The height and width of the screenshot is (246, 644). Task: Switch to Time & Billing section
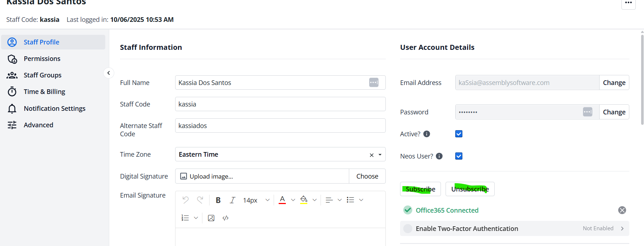(x=44, y=91)
